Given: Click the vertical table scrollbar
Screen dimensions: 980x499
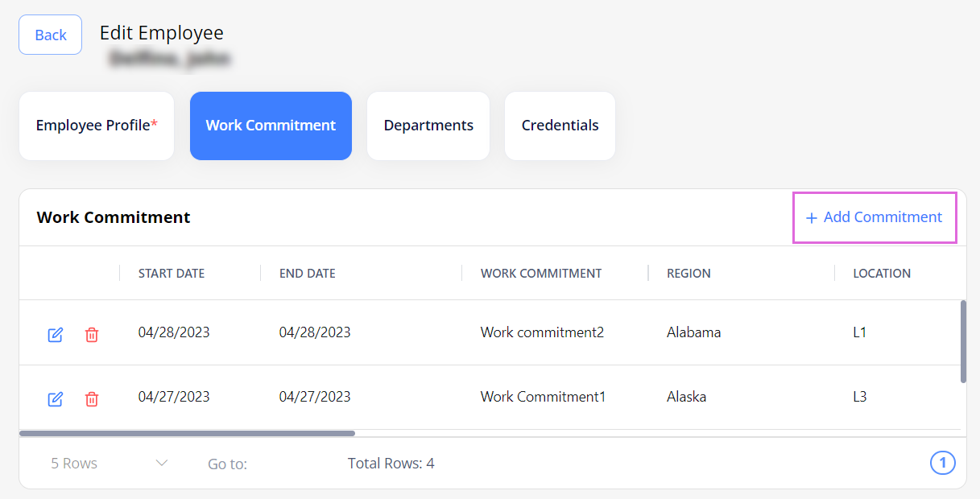Looking at the screenshot, I should coord(964,342).
